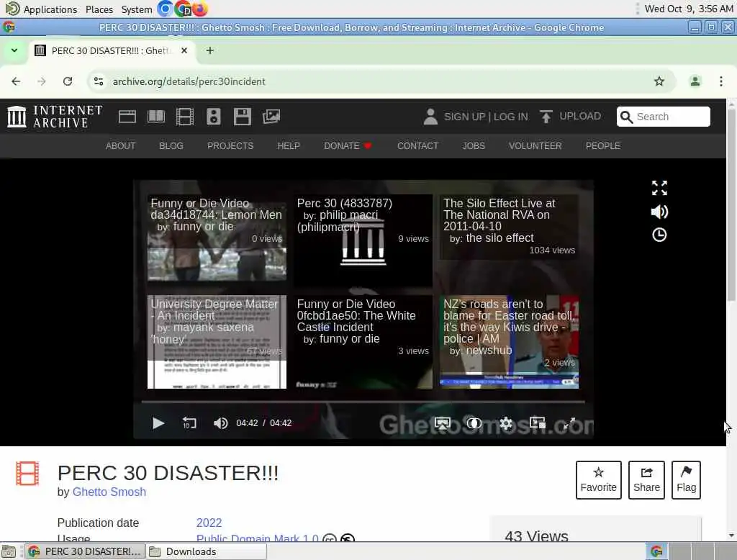This screenshot has width=737, height=560.
Task: Open the HELP menu item
Action: click(289, 146)
